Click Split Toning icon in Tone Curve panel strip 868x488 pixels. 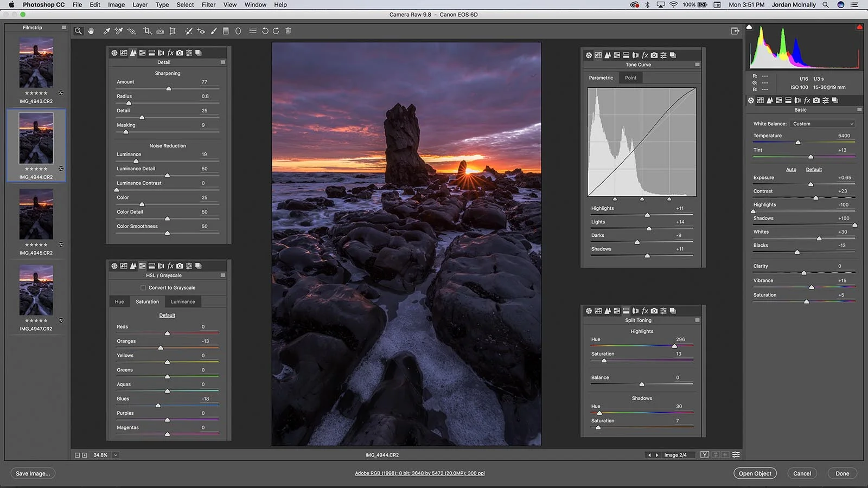(626, 55)
